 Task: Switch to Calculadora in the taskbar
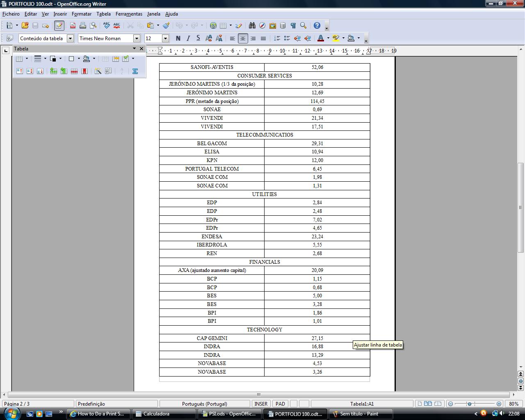[164, 414]
